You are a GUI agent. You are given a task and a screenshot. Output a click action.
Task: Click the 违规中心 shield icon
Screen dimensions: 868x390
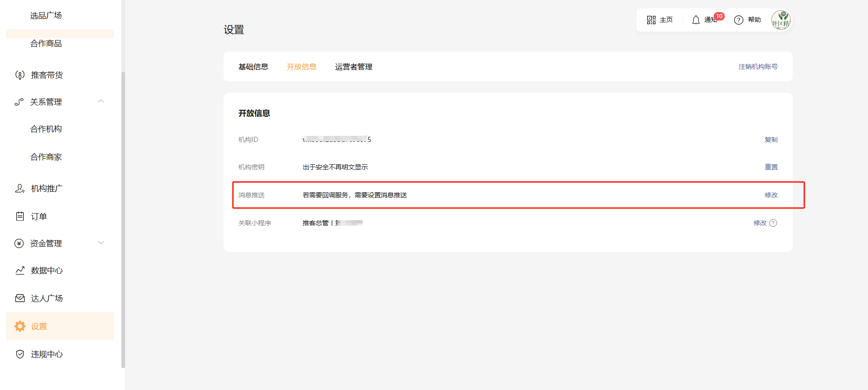20,354
